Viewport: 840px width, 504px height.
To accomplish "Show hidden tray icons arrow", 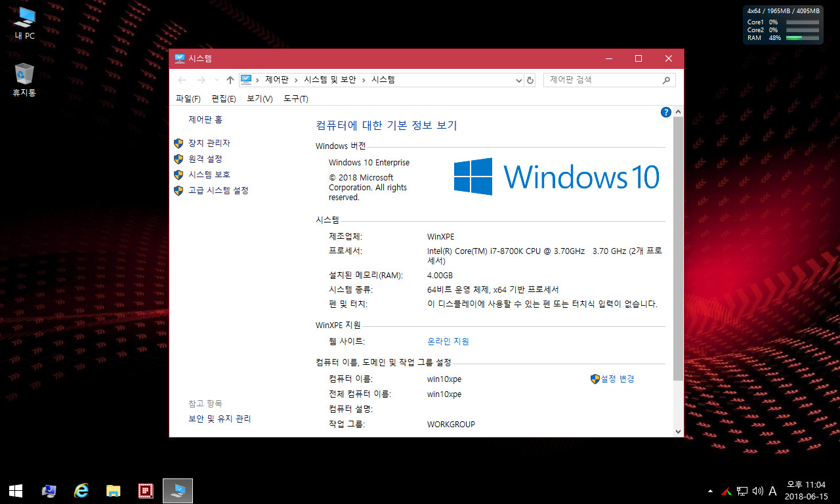I will click(x=710, y=491).
